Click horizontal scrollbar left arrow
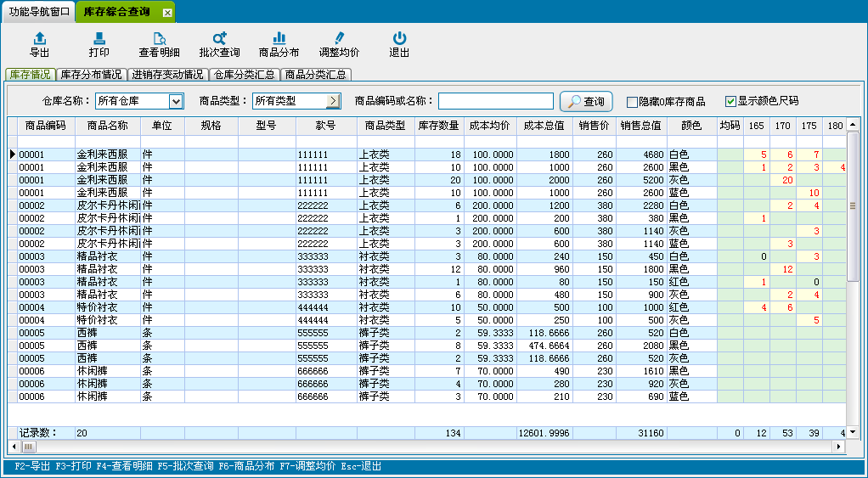This screenshot has width=868, height=478. click(15, 447)
